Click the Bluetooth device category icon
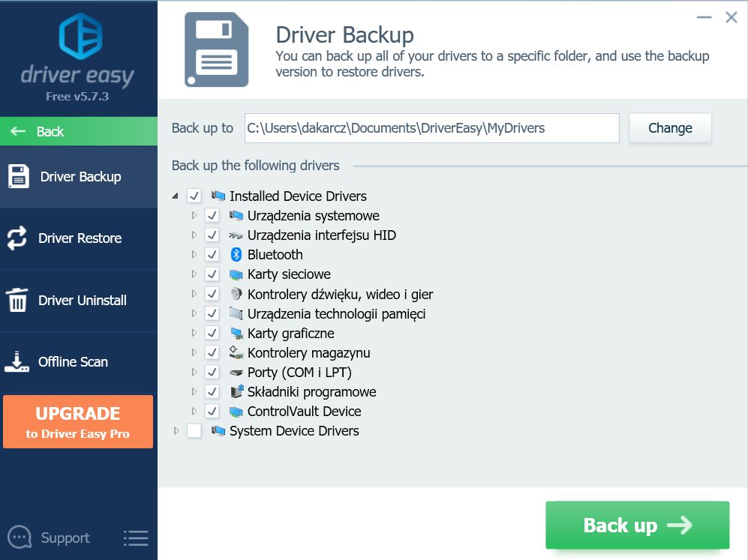The image size is (748, 560). click(235, 254)
